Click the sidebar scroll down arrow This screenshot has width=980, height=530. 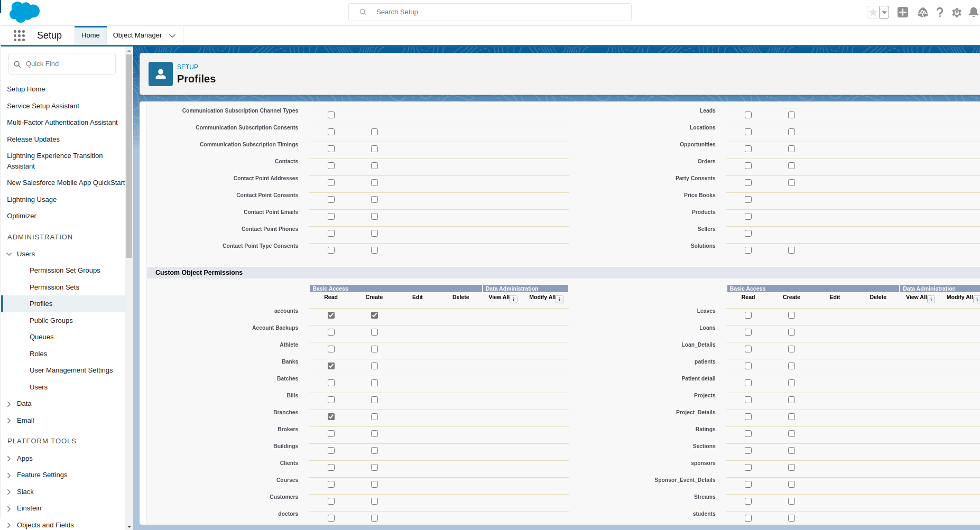[129, 527]
